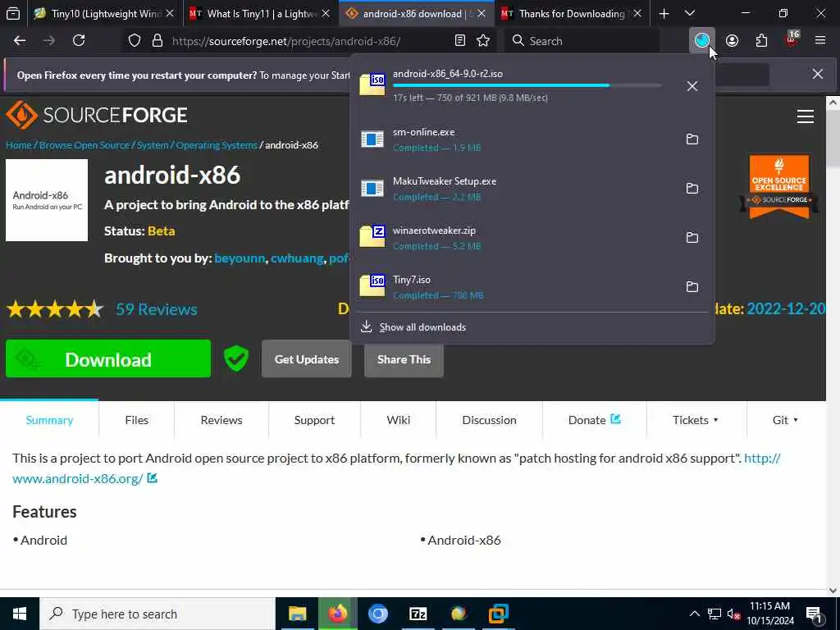The width and height of the screenshot is (840, 630).
Task: Open the Windows notification center
Action: click(815, 614)
